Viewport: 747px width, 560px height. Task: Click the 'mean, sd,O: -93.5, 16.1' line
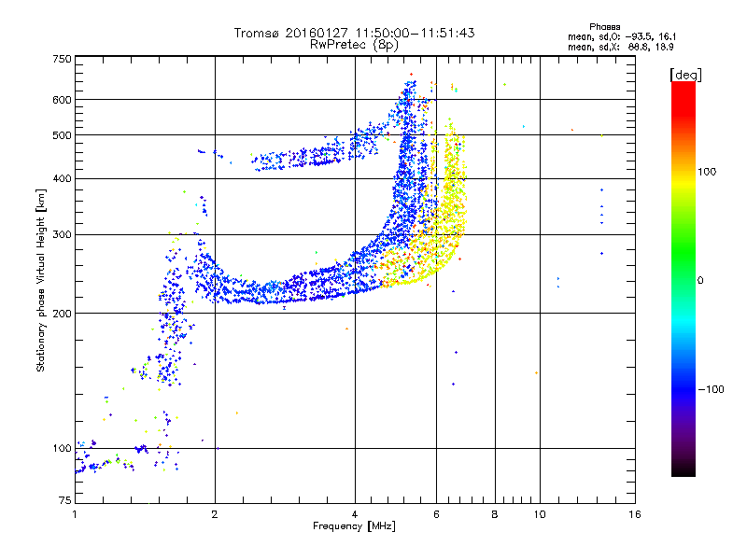pos(622,36)
